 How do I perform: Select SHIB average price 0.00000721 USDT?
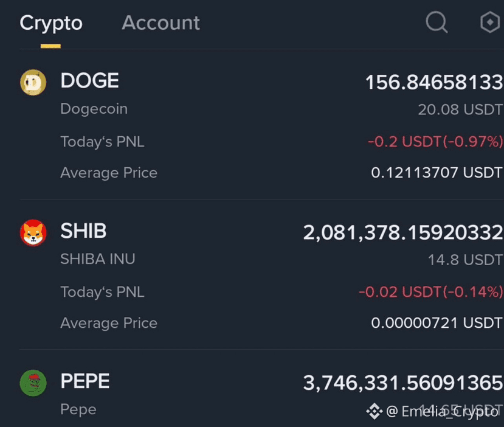437,323
